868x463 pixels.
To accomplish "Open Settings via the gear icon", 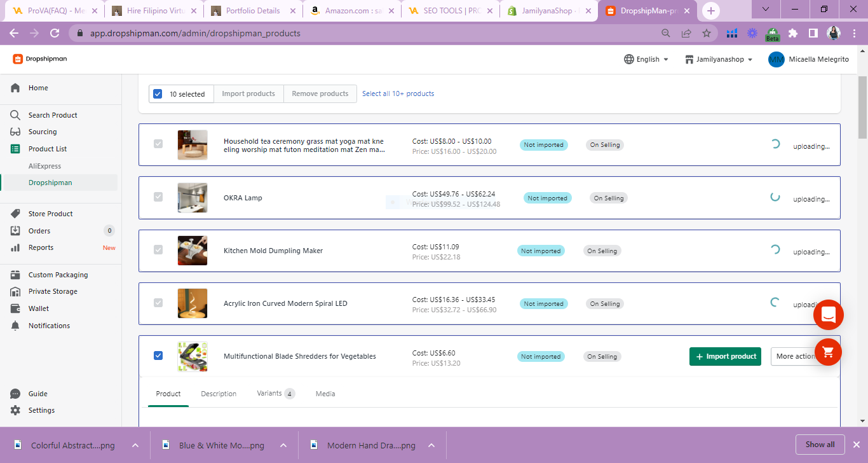I will (15, 410).
